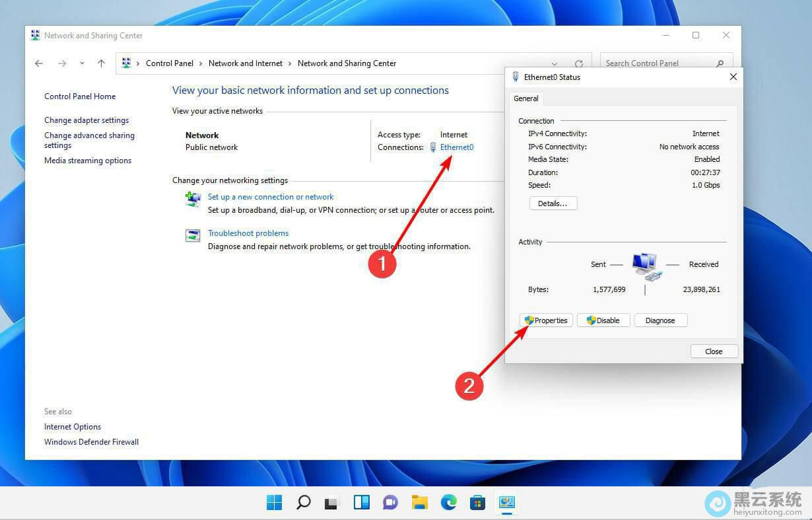Click the Properties button
The height and width of the screenshot is (520, 812).
546,320
